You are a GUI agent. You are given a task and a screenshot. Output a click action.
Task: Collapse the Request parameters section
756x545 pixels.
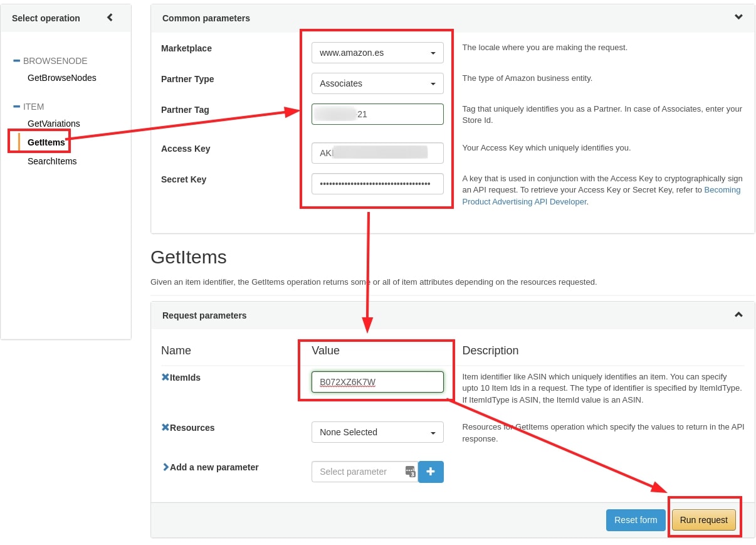point(738,315)
